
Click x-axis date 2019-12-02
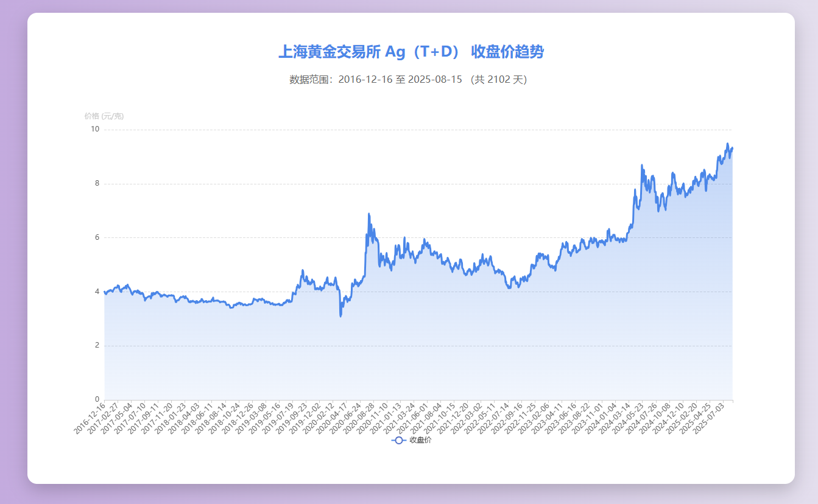[305, 418]
